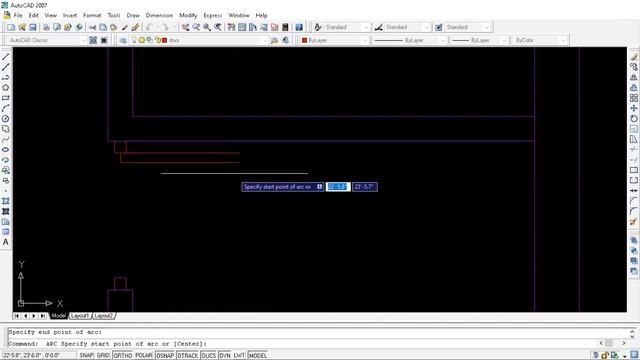
Task: Toggle POLAR tracking in status bar
Action: coord(144,356)
